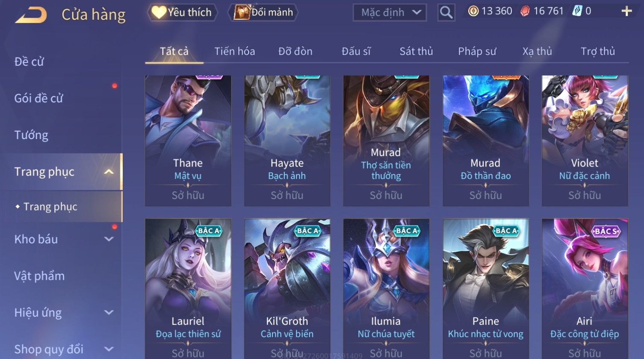Open Tướng in the sidebar
The height and width of the screenshot is (359, 644).
(x=31, y=135)
